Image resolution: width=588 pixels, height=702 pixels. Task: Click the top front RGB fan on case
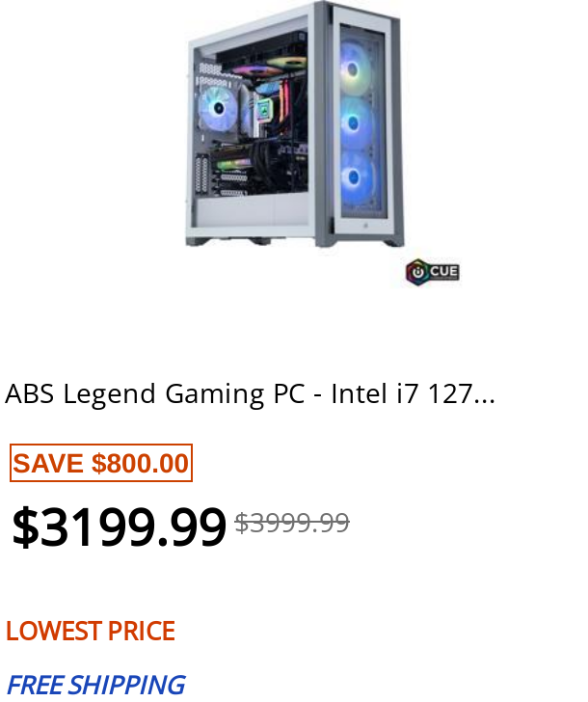click(356, 68)
